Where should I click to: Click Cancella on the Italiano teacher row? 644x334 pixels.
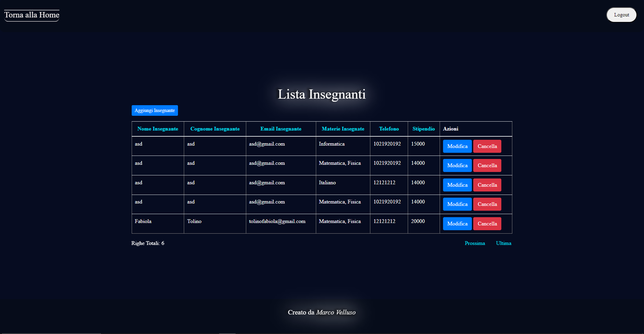(487, 185)
